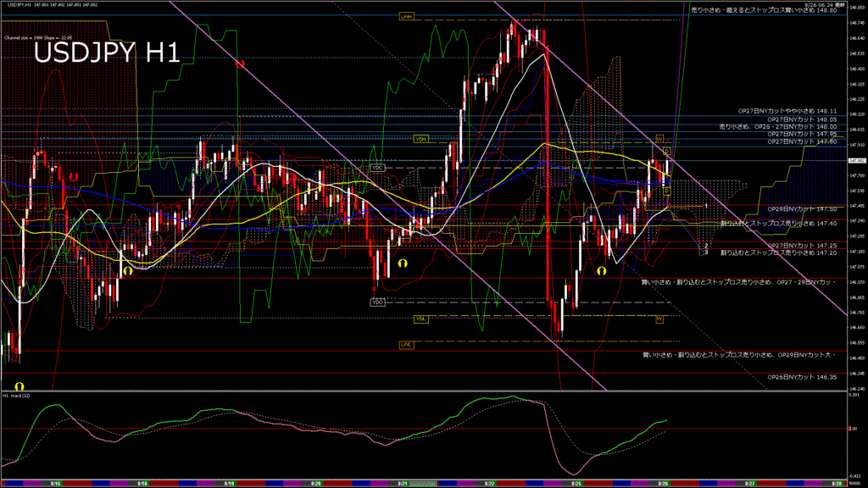
Task: Click the 8/26 06:24 update timestamp
Action: [x=821, y=4]
